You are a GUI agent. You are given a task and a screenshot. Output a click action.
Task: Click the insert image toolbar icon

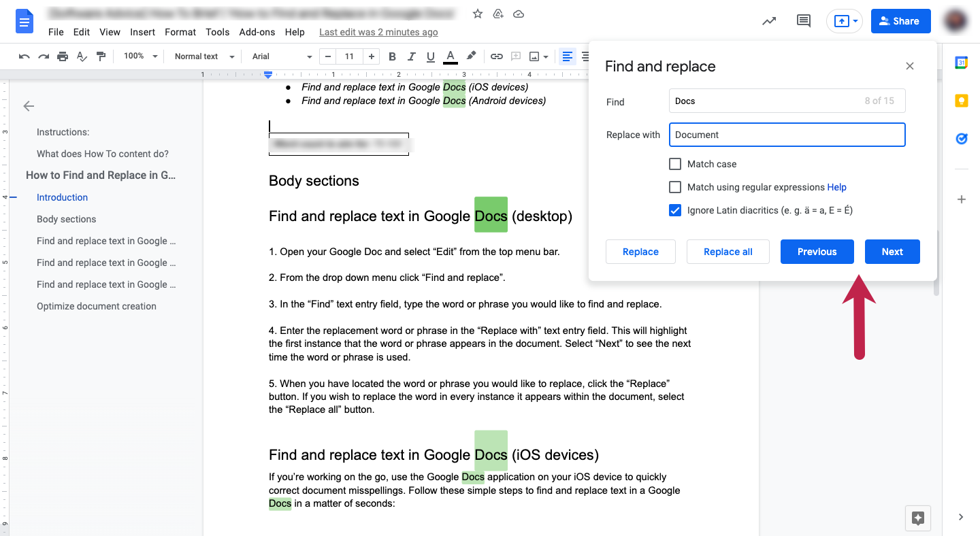pyautogui.click(x=534, y=56)
